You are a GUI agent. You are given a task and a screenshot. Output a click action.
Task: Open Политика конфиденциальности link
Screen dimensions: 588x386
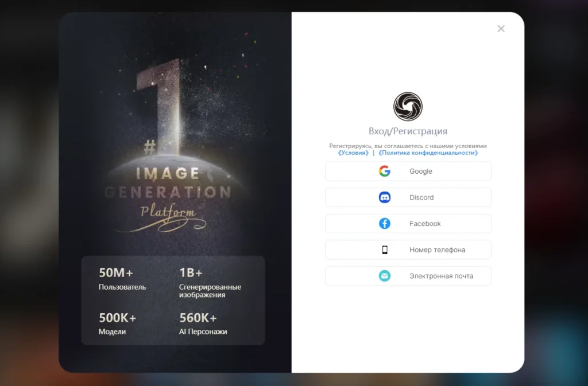coord(428,153)
